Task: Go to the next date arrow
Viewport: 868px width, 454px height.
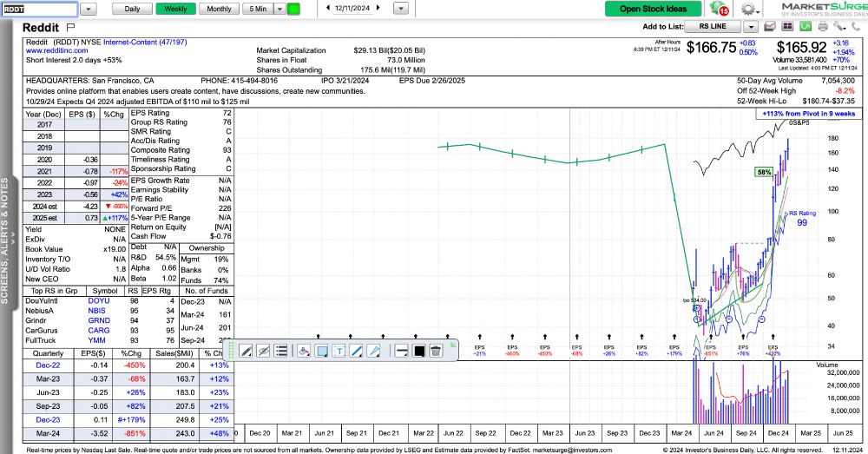Action: pyautogui.click(x=378, y=8)
